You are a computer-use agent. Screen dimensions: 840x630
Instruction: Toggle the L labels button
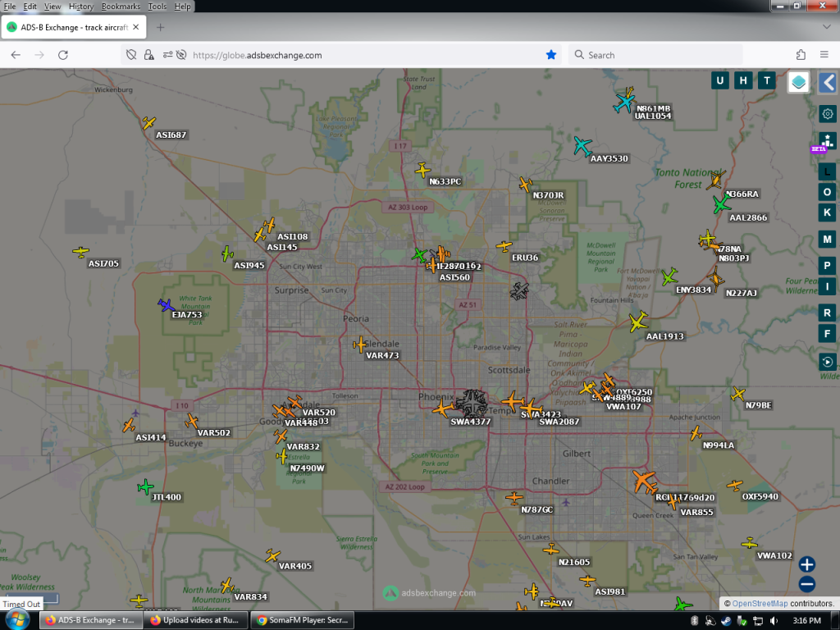click(827, 172)
